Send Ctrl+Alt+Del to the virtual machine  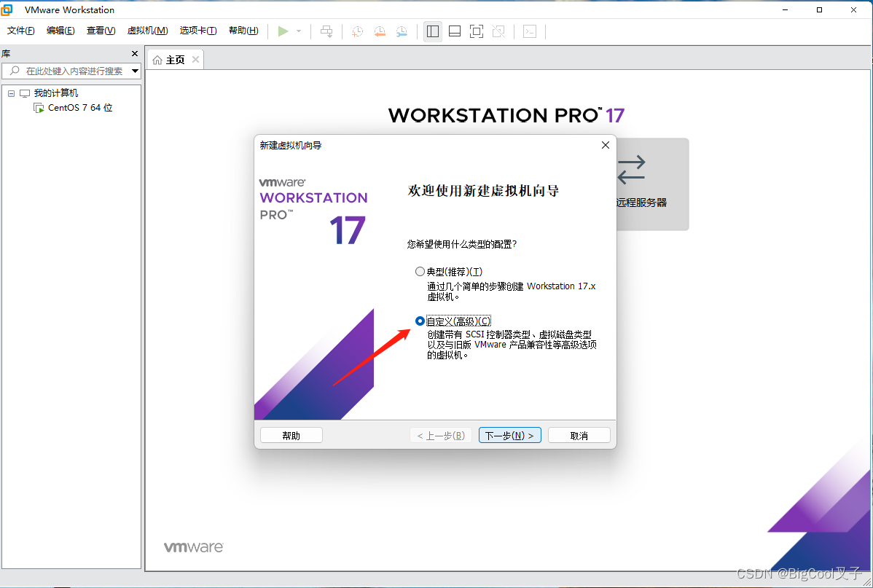(x=326, y=31)
